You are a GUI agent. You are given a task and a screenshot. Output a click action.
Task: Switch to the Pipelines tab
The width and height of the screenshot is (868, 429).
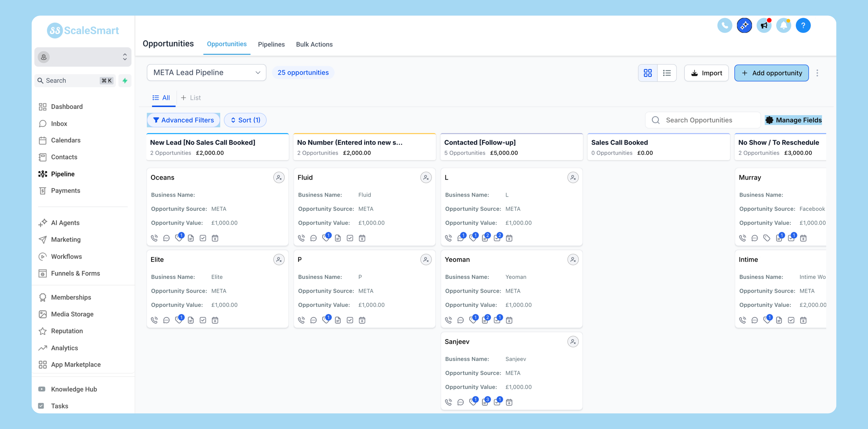(x=271, y=44)
